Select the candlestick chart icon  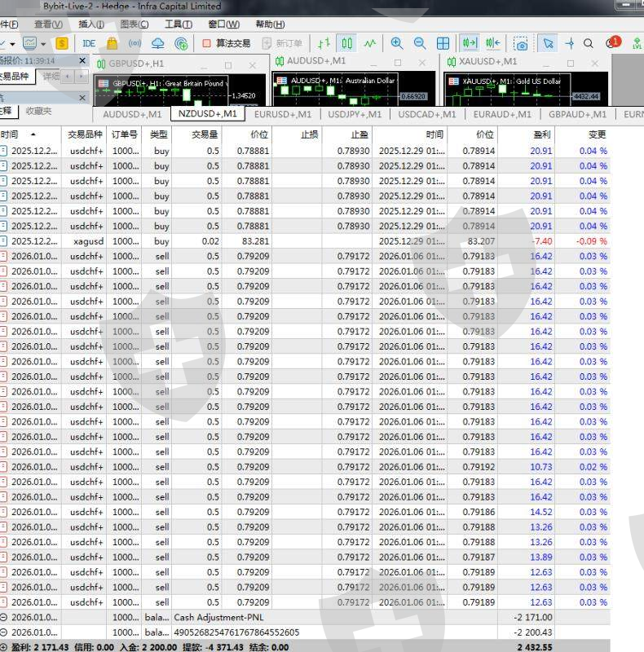pos(347,43)
